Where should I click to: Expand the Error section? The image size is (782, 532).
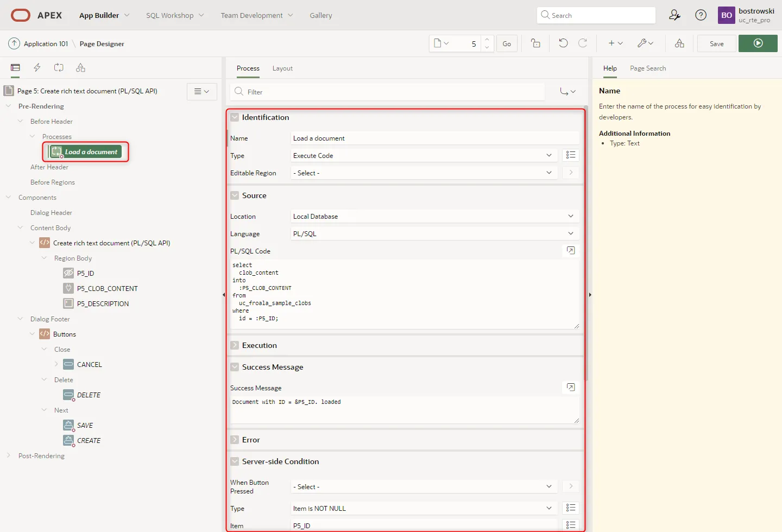(235, 440)
